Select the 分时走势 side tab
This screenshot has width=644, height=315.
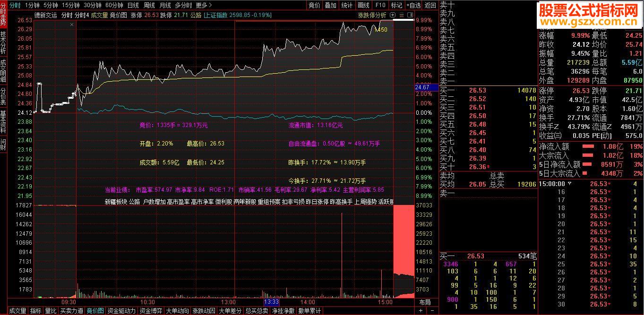[x=3, y=14]
